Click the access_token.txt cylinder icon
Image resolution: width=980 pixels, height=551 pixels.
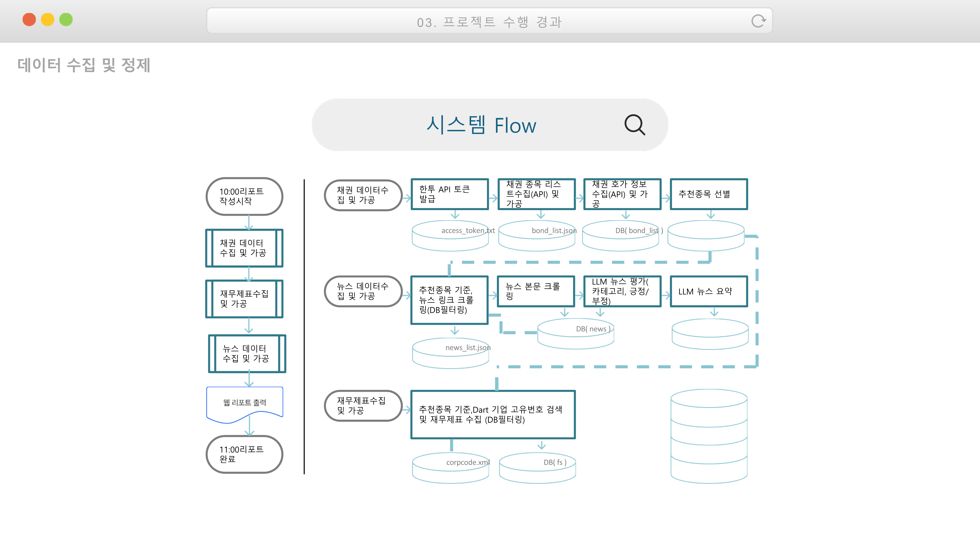point(450,236)
